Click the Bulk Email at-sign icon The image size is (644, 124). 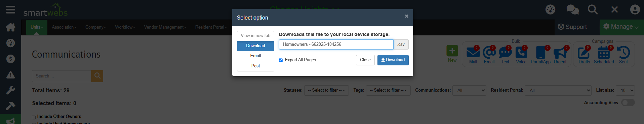click(x=489, y=53)
